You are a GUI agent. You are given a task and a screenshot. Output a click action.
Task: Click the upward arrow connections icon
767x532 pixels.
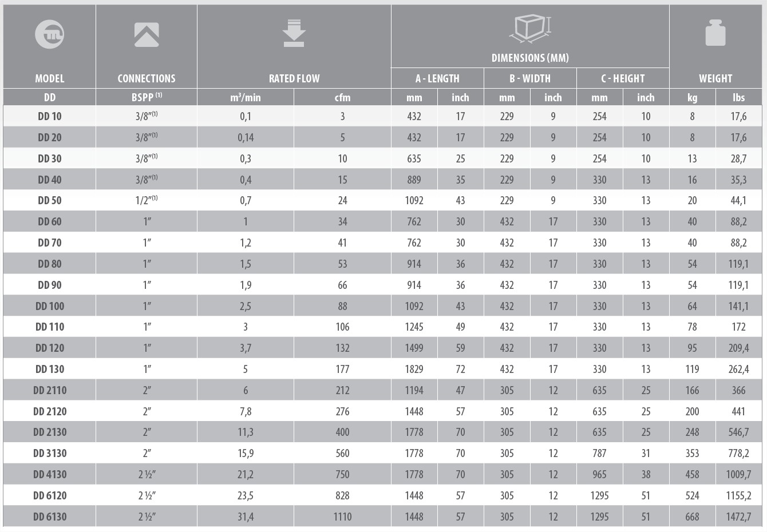[x=147, y=35]
